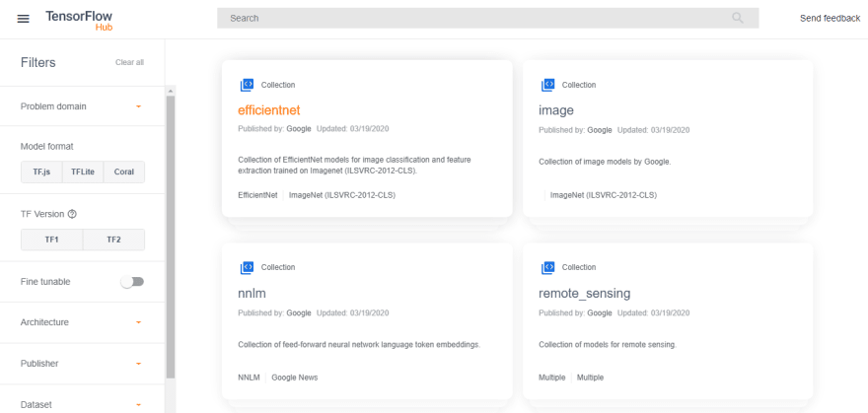Click the efficientnet collection description text
This screenshot has height=413, width=868.
(x=355, y=166)
